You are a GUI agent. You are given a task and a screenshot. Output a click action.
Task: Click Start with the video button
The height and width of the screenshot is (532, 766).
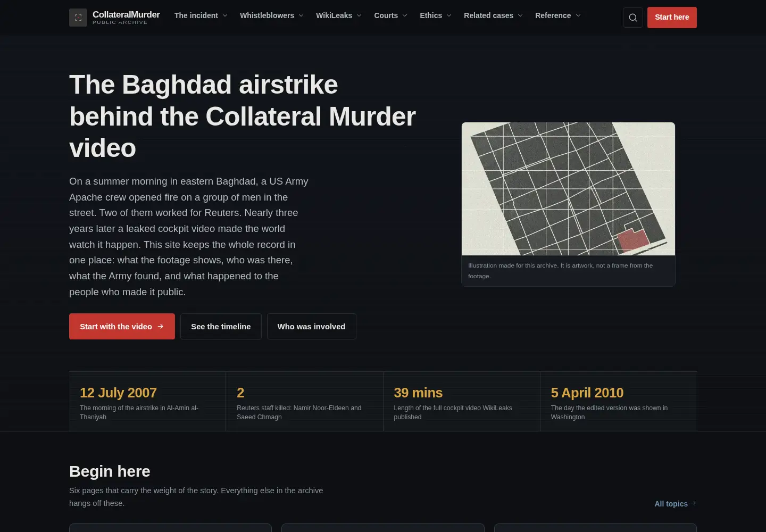[122, 326]
